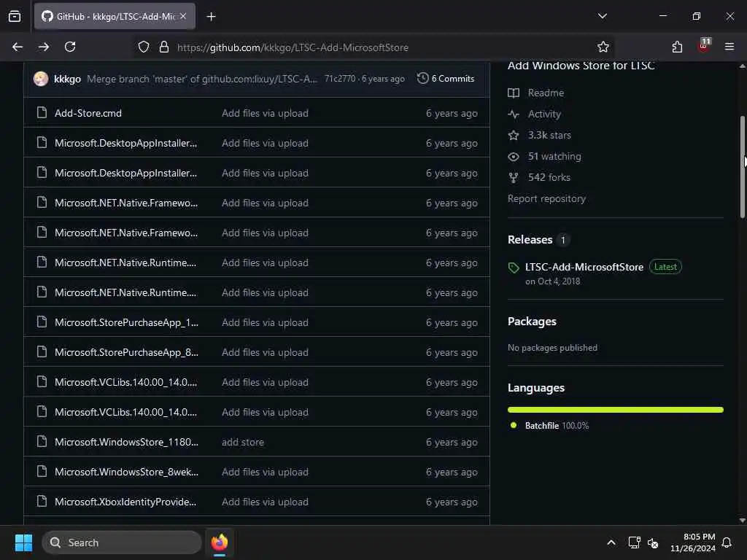Click file icon beside Microsoft.WindowsStore_1180...

pyautogui.click(x=42, y=441)
